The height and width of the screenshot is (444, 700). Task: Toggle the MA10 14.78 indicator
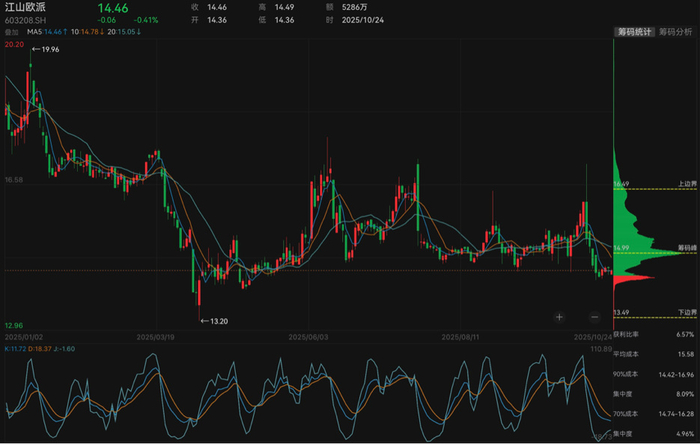click(x=85, y=32)
